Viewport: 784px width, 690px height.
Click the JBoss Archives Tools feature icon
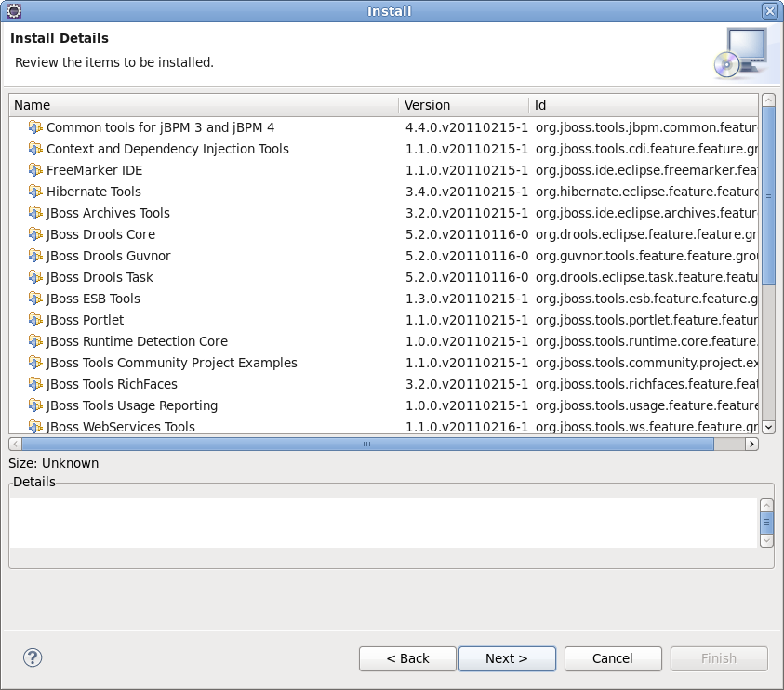[36, 213]
